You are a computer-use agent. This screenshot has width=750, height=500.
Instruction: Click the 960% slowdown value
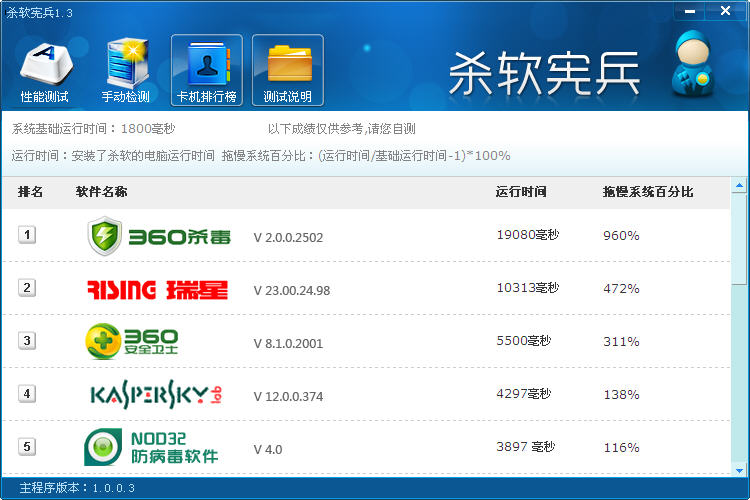(x=621, y=235)
